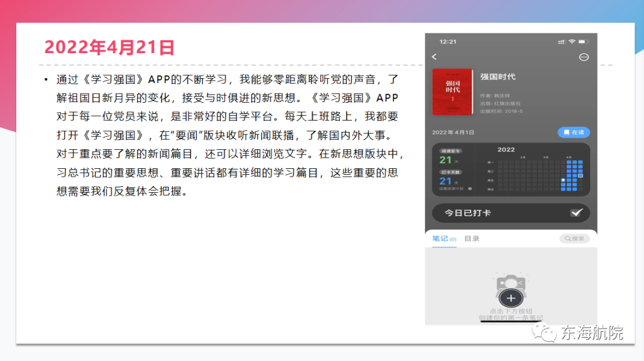Click the 12:21 time in the status bar
644x361 pixels.
click(448, 42)
